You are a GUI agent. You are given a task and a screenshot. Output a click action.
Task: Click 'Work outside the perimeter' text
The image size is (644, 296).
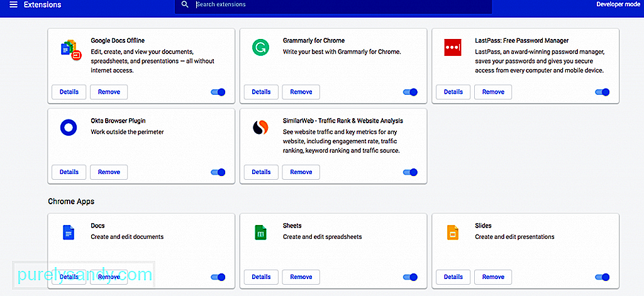127,132
